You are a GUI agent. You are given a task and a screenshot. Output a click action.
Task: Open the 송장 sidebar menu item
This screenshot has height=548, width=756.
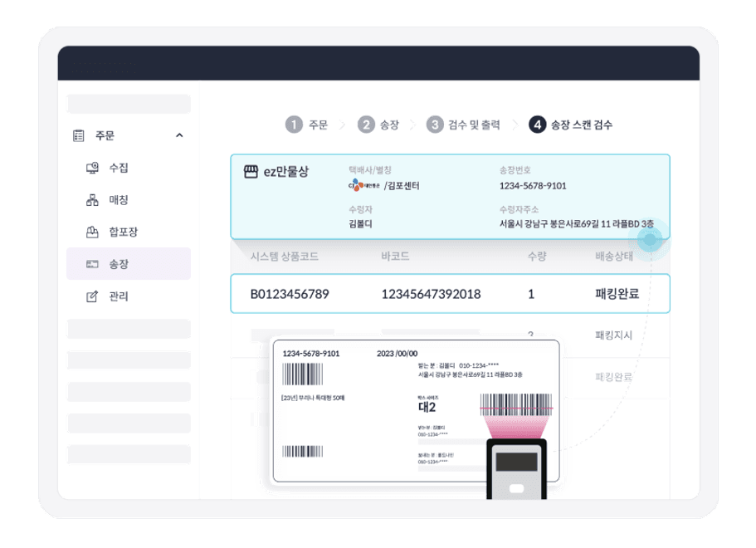coord(129,264)
